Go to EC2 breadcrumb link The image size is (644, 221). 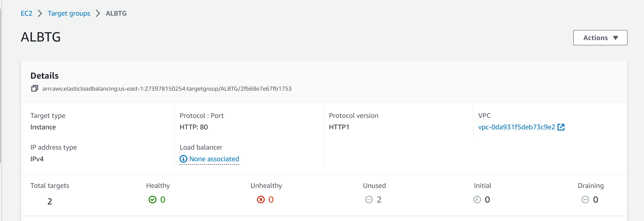coord(27,13)
